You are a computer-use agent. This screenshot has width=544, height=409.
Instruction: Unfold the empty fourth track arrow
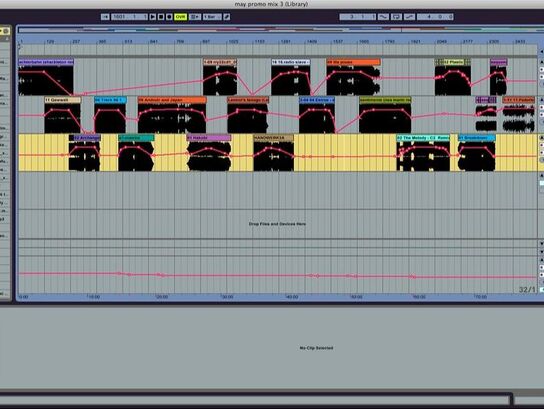pos(542,175)
